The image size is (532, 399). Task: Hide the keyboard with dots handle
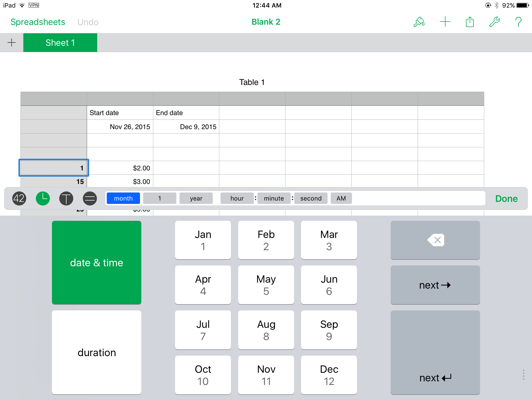click(524, 375)
